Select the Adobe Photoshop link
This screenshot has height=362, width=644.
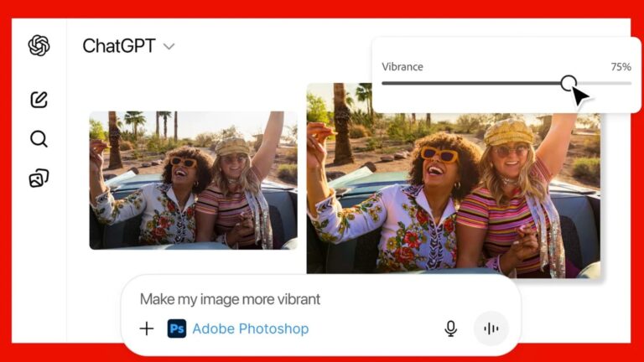click(x=251, y=328)
